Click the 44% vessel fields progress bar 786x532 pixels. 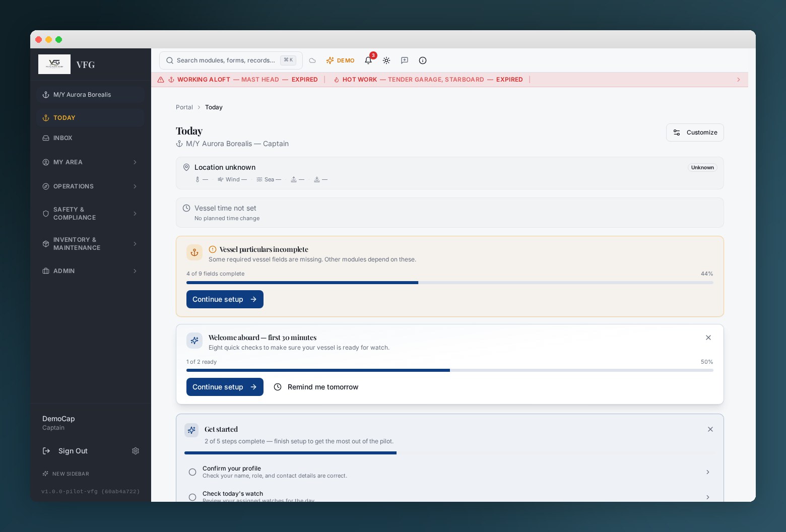tap(450, 283)
